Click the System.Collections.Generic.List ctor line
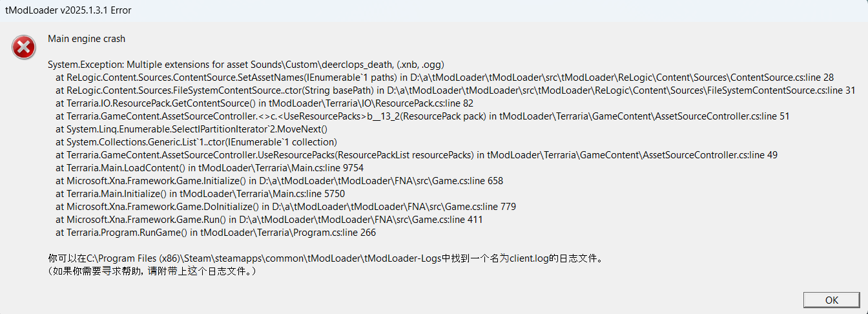The image size is (868, 314). [x=196, y=142]
